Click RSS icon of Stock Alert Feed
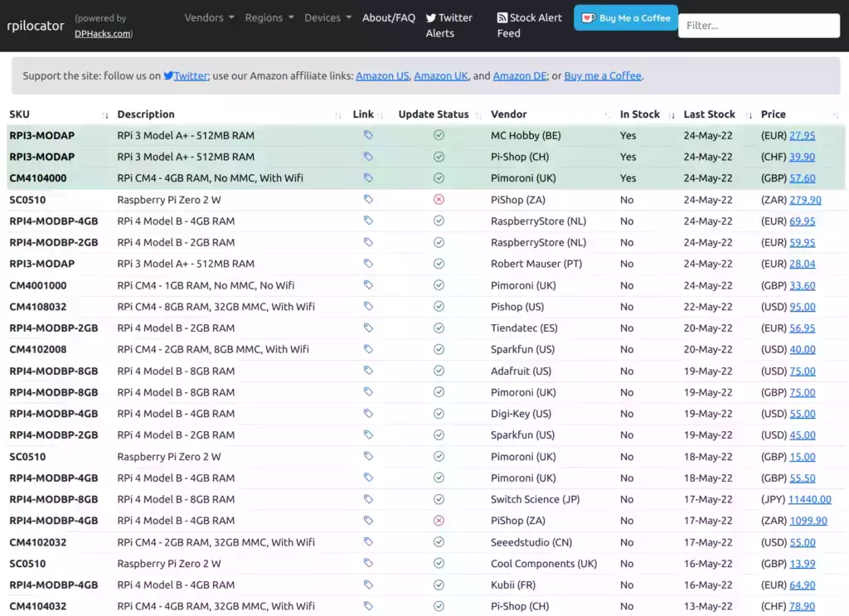Viewport: 849px width, 616px height. 502,18
